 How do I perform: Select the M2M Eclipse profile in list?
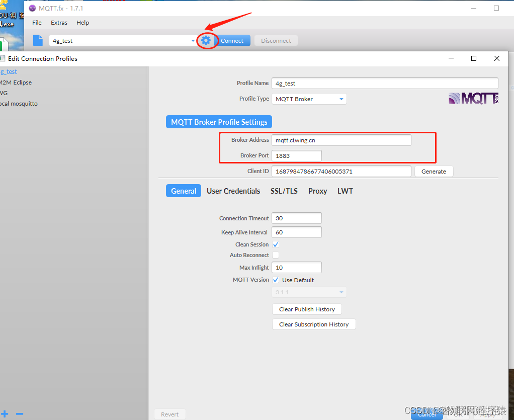pyautogui.click(x=16, y=82)
